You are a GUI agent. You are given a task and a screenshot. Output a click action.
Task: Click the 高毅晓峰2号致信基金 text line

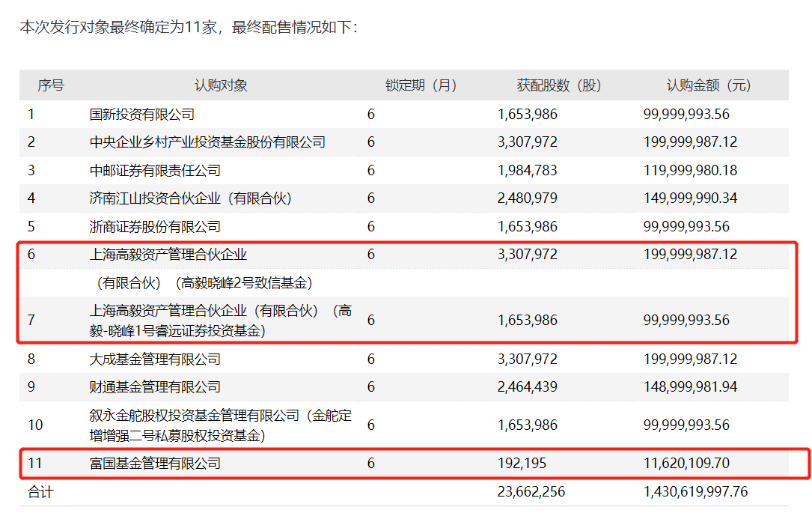tap(204, 282)
